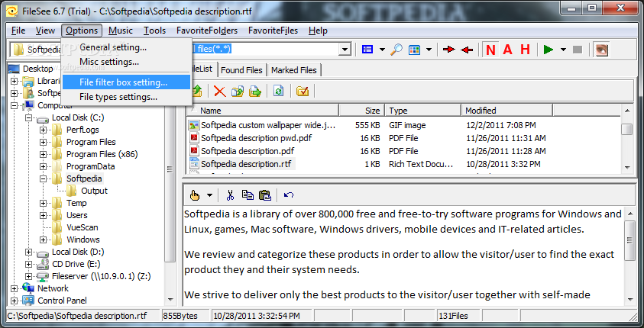Open dropdown arrow next to thumbnail grid icon
The width and height of the screenshot is (644, 328).
pos(429,50)
